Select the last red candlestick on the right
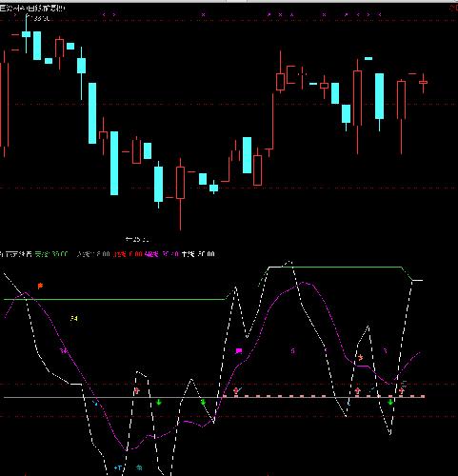Image resolution: width=458 pixels, height=476 pixels. [423, 83]
